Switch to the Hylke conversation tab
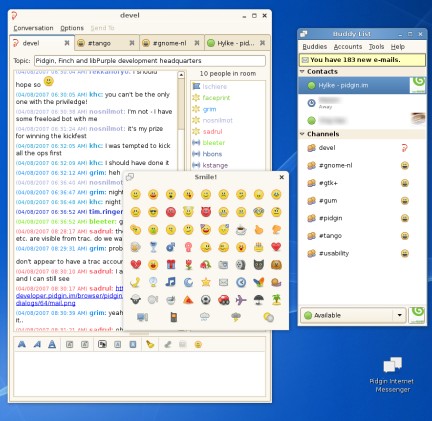Viewport: 432px width, 421px height. click(x=236, y=43)
